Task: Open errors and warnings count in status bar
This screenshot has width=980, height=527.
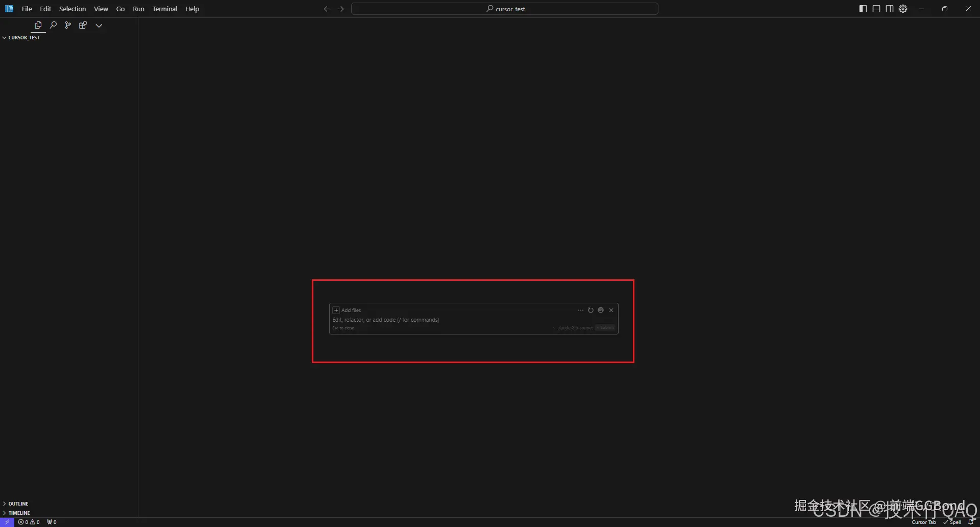Action: tap(29, 522)
